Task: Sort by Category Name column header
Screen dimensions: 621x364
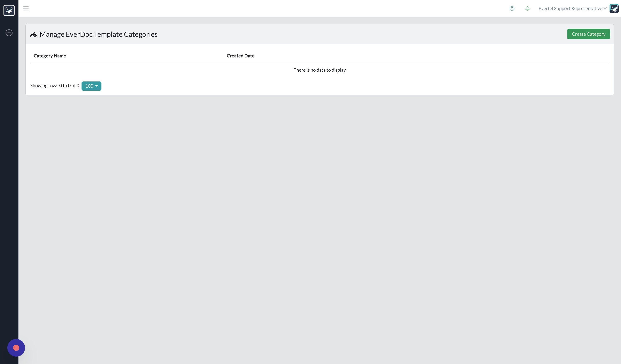Action: pyautogui.click(x=50, y=56)
